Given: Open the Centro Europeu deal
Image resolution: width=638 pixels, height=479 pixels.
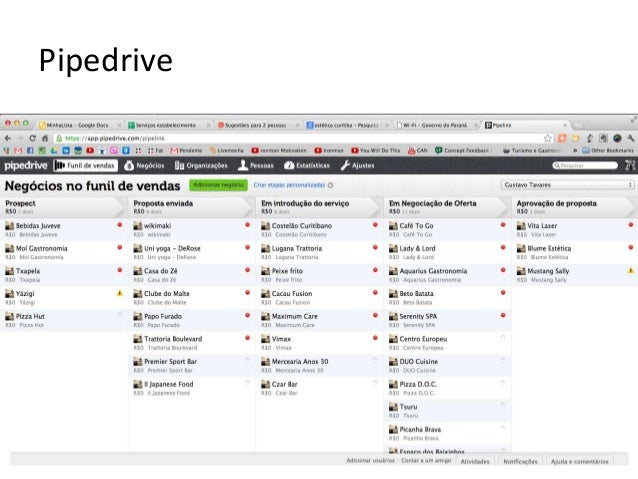Looking at the screenshot, I should (x=448, y=343).
